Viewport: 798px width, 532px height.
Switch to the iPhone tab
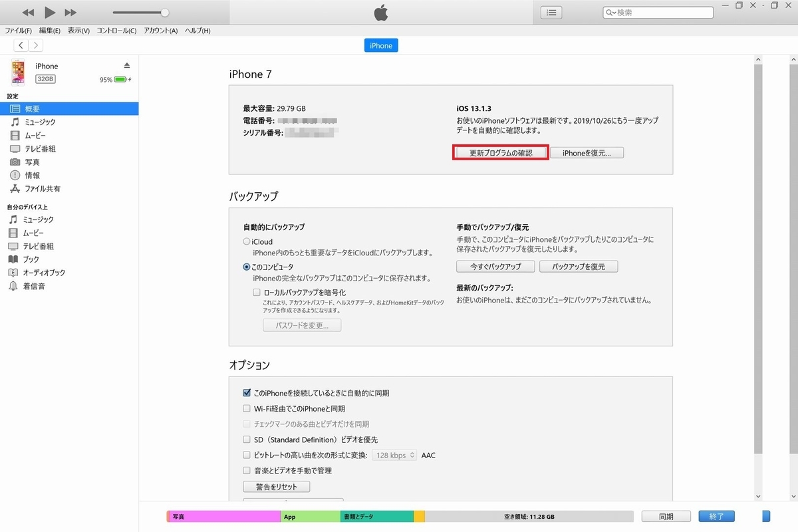[380, 45]
